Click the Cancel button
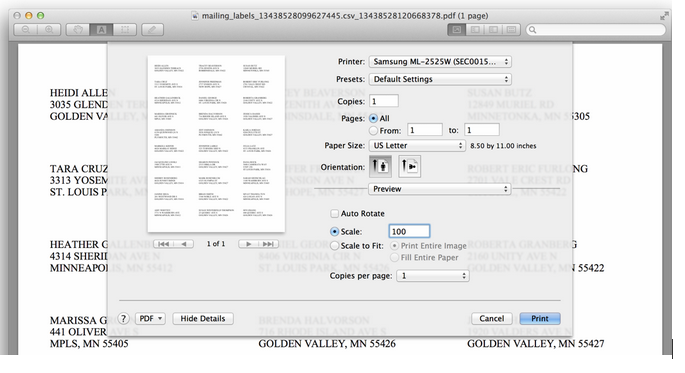The height and width of the screenshot is (373, 685). [491, 318]
